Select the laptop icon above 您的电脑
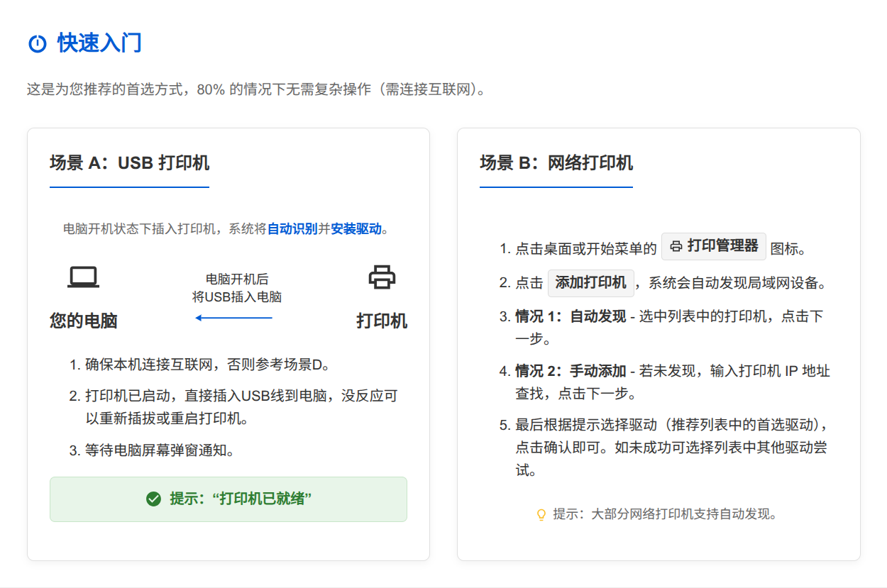This screenshot has height=588, width=887. (x=82, y=276)
